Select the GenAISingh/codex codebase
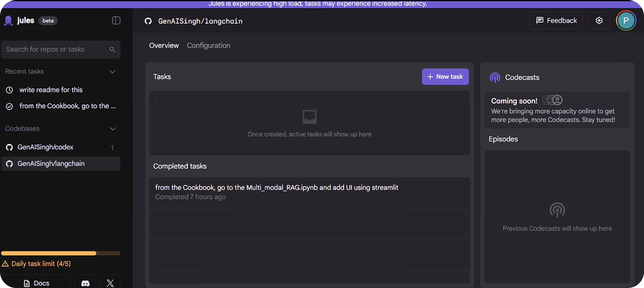 click(45, 147)
